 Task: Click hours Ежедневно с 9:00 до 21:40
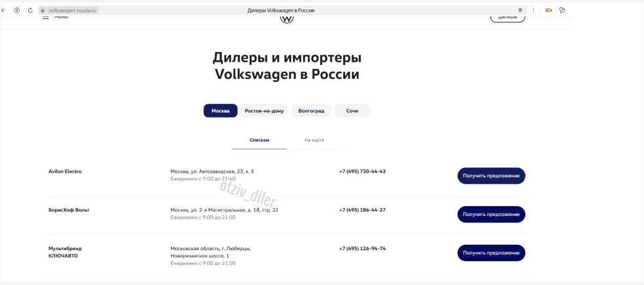[x=203, y=179]
